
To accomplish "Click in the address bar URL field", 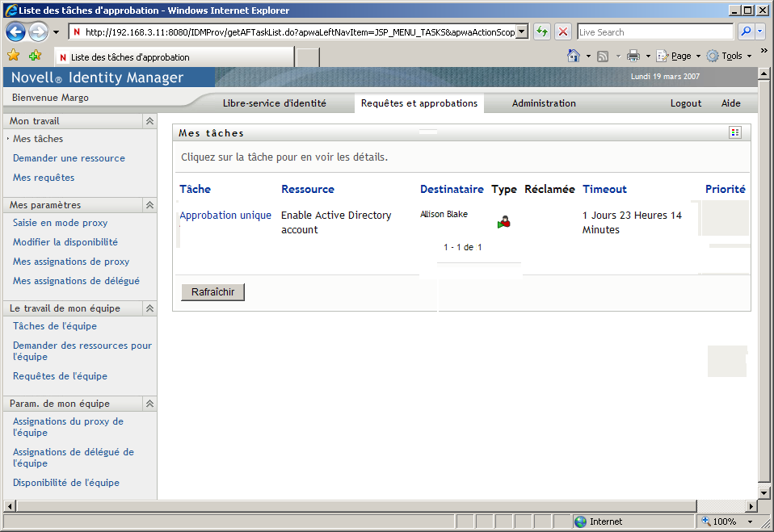I will pos(293,32).
